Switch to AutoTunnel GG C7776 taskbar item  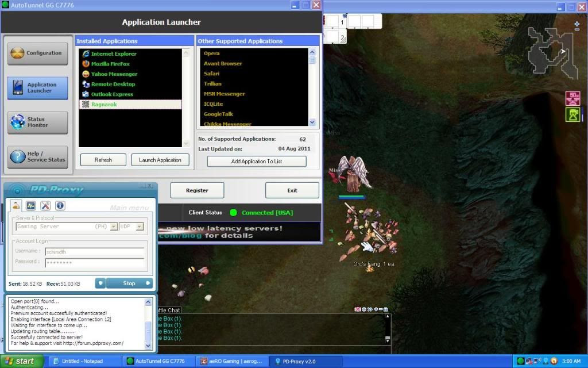pyautogui.click(x=158, y=361)
